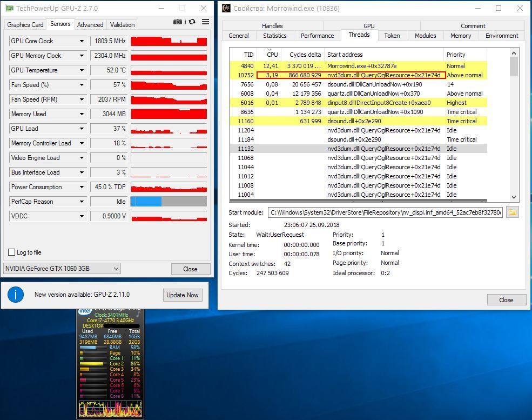Switch to the Advanced tab in GPU-Z
532x420 pixels.
(x=90, y=24)
